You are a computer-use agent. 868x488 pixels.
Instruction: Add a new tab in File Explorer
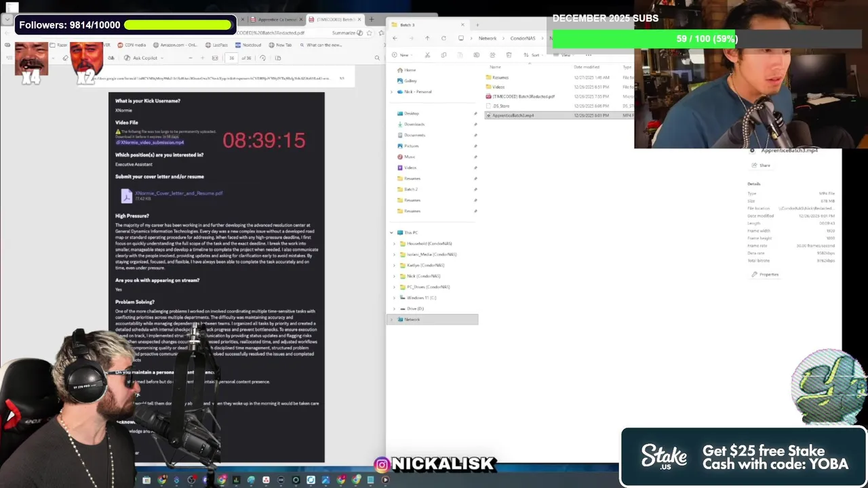pos(477,25)
